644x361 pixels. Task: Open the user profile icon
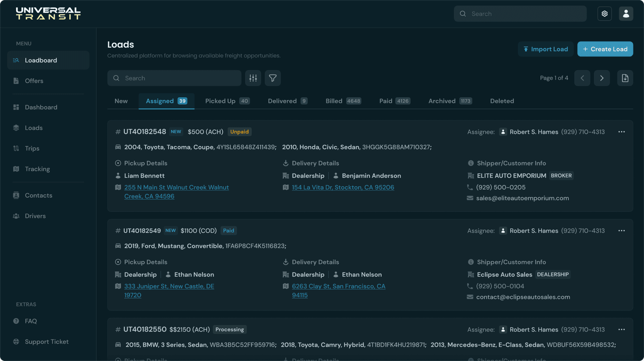click(626, 14)
